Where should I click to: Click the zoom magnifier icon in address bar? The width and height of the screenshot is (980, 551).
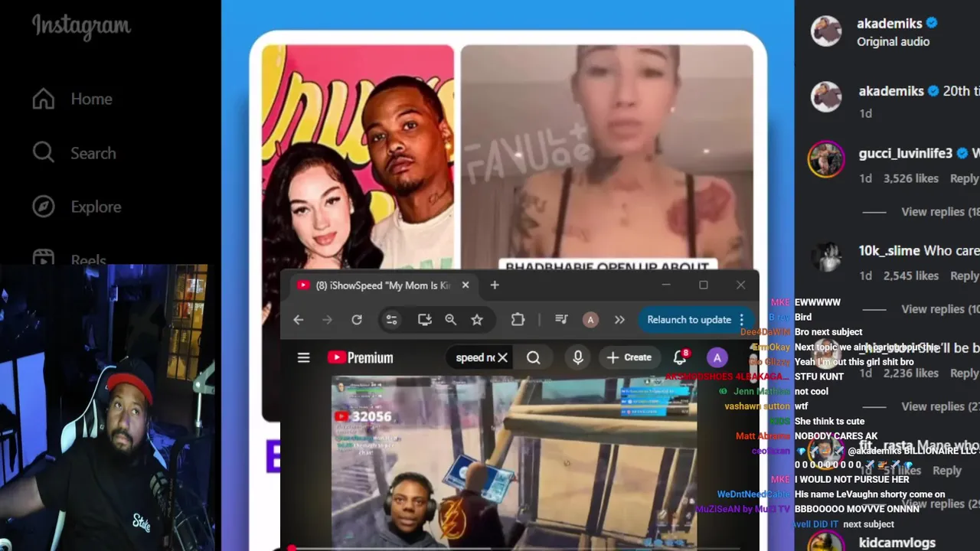click(x=450, y=320)
